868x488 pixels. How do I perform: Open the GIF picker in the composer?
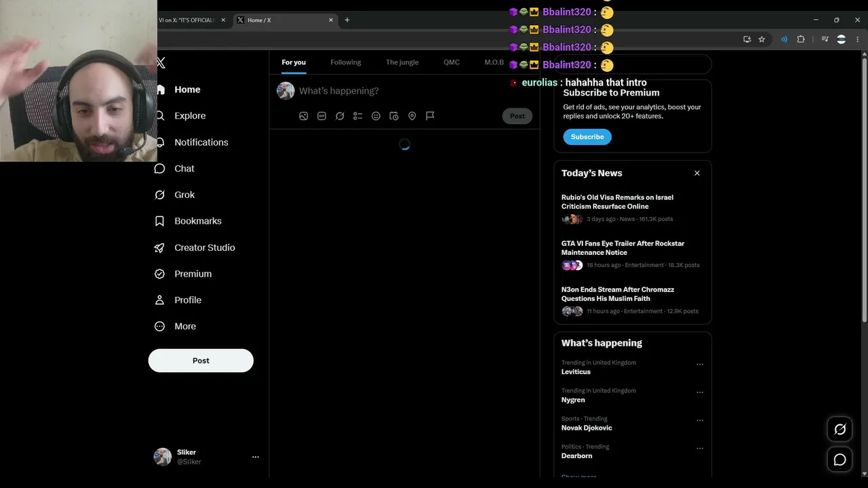pos(321,116)
